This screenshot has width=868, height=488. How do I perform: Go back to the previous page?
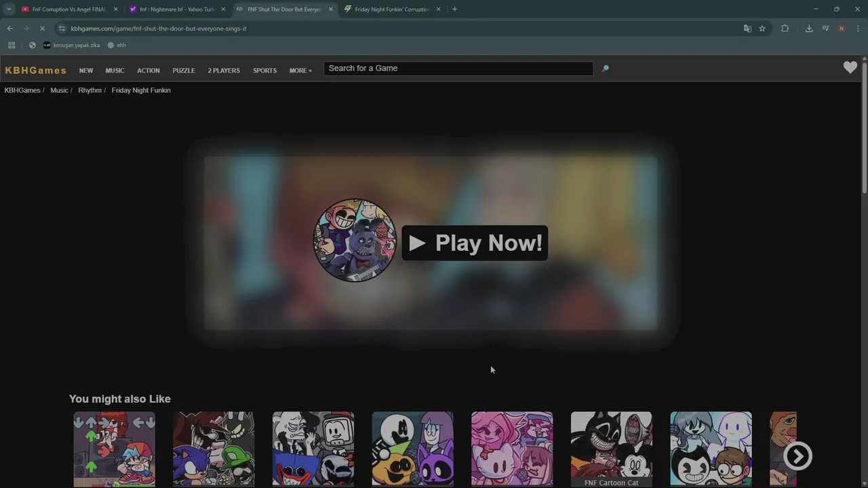[x=9, y=28]
